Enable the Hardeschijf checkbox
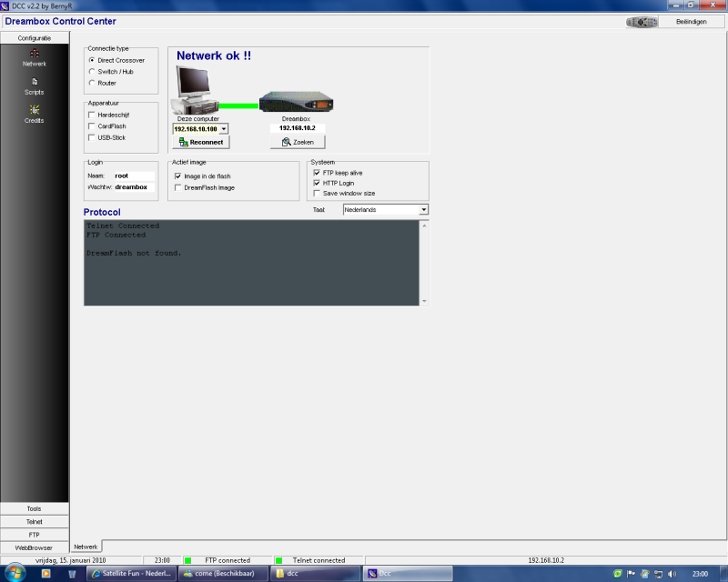Image resolution: width=728 pixels, height=582 pixels. point(92,115)
